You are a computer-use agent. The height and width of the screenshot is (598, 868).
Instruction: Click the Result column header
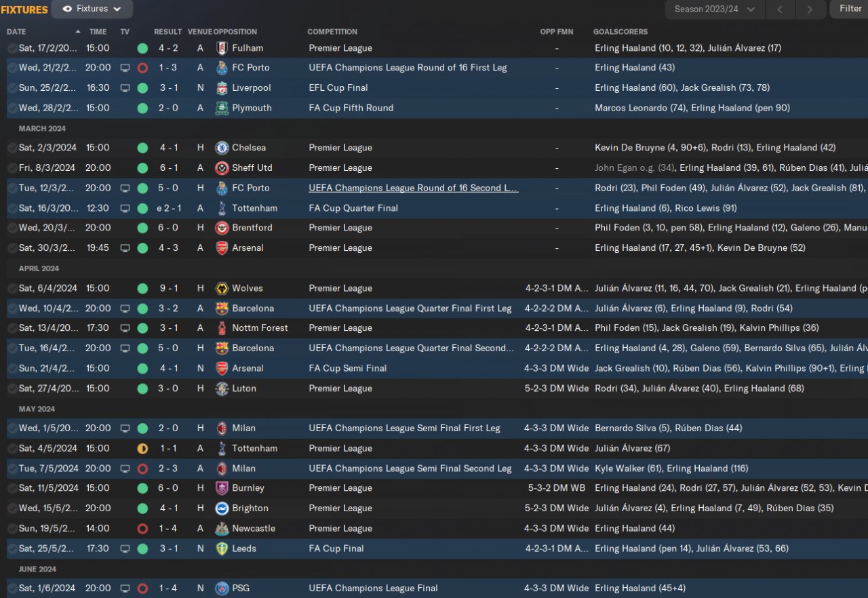[167, 32]
